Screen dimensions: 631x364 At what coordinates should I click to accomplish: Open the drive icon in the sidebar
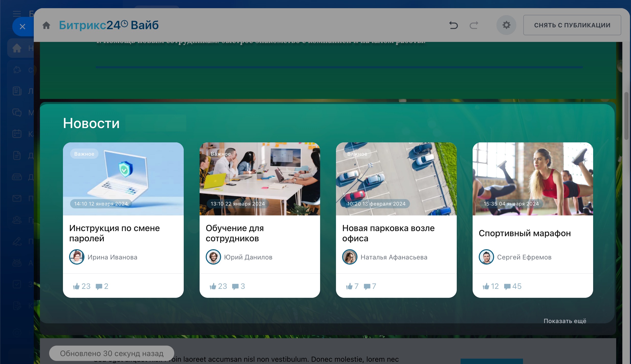(17, 177)
